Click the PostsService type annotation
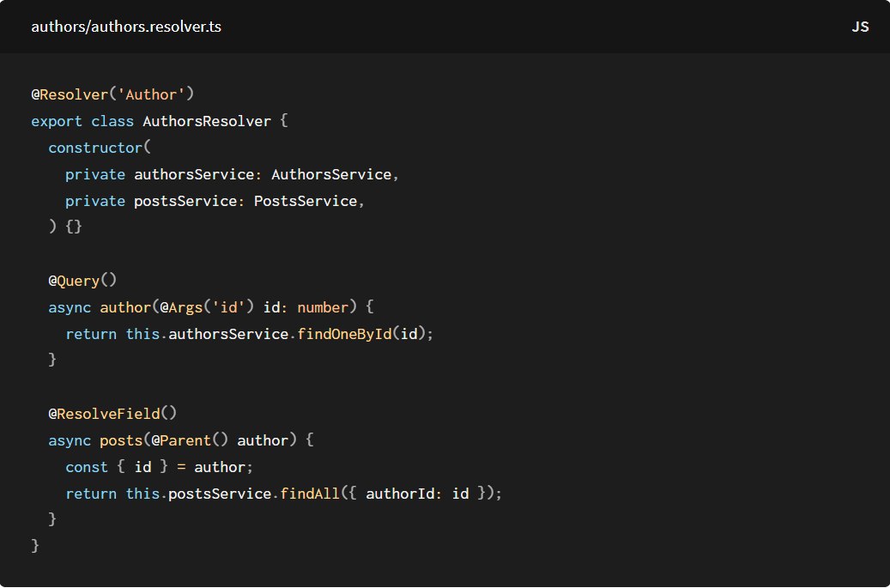890x588 pixels. point(306,201)
